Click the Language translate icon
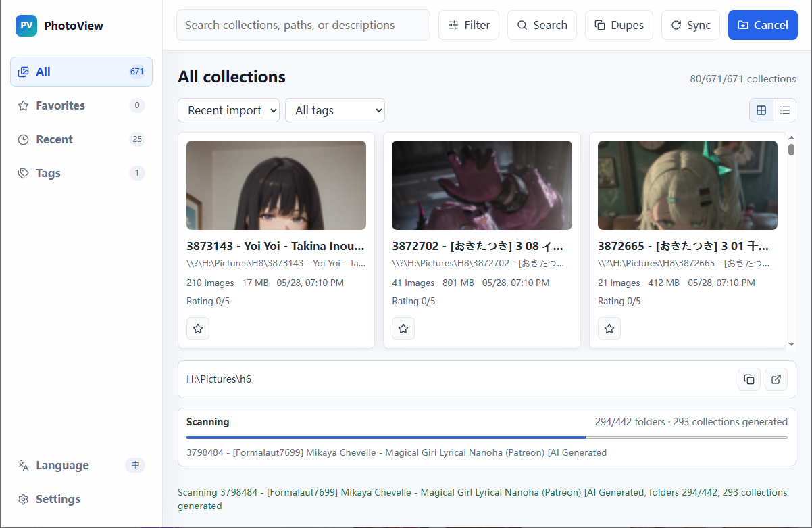Image resolution: width=812 pixels, height=528 pixels. tap(24, 465)
